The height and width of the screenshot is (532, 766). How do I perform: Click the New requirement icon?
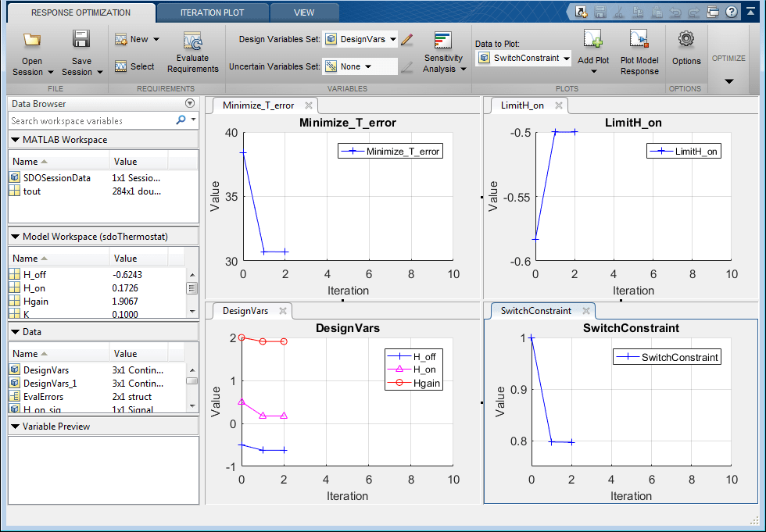pos(120,40)
